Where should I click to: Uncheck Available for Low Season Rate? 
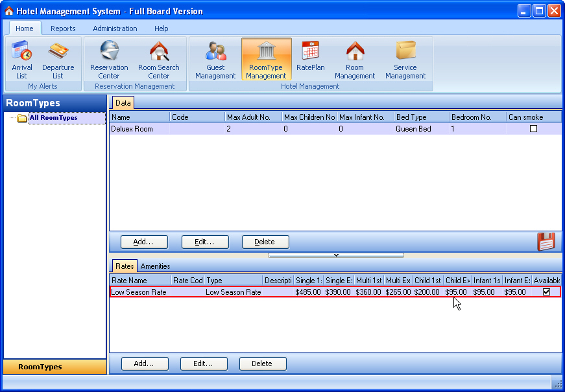point(546,292)
